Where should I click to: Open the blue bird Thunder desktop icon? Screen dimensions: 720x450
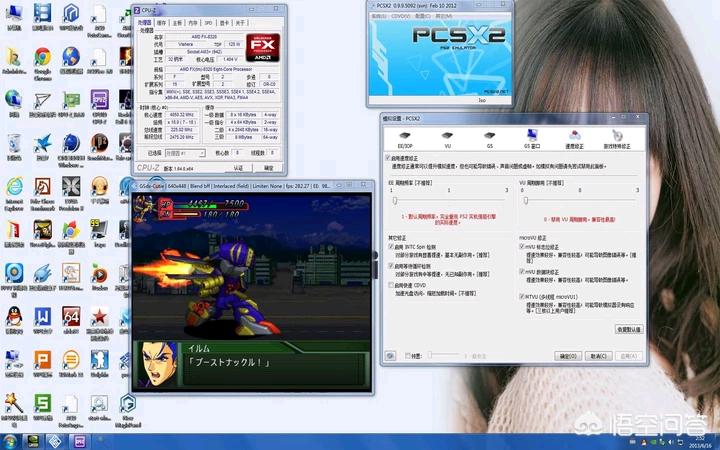pyautogui.click(x=42, y=146)
